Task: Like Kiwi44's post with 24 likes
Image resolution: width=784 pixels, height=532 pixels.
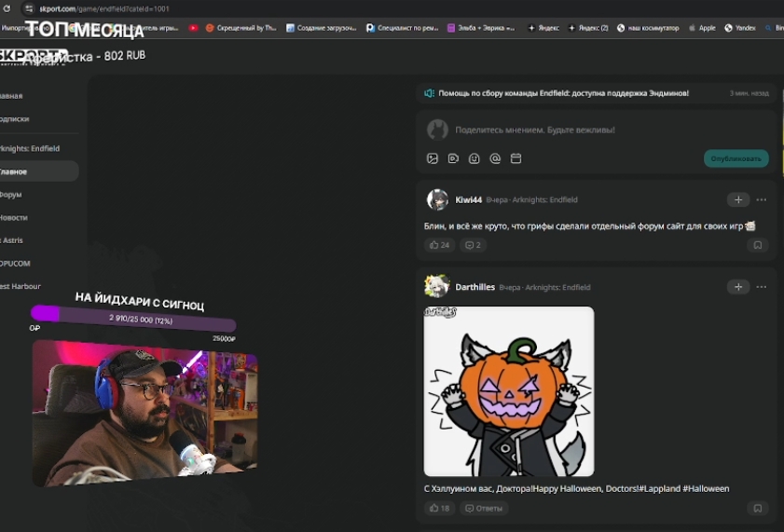Action: tap(439, 245)
